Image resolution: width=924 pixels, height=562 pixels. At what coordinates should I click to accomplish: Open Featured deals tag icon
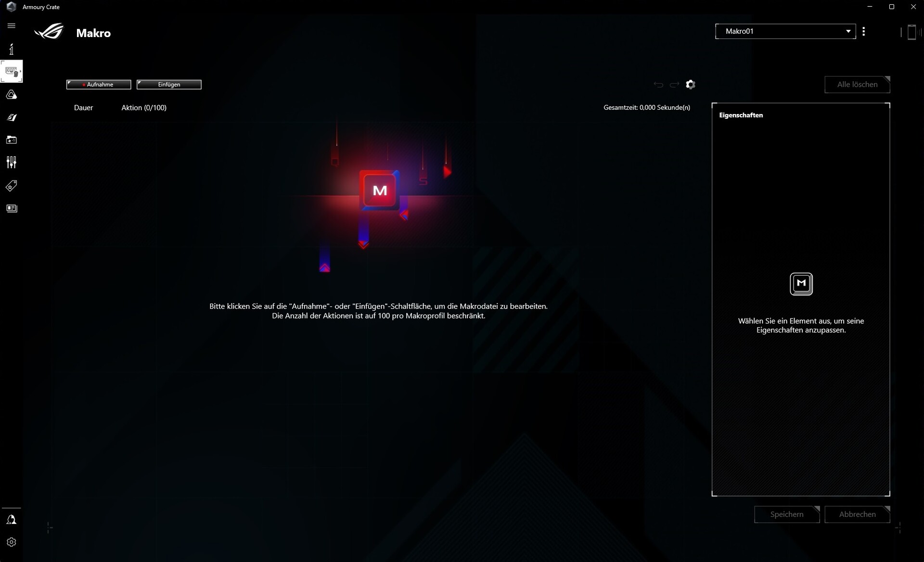(12, 186)
